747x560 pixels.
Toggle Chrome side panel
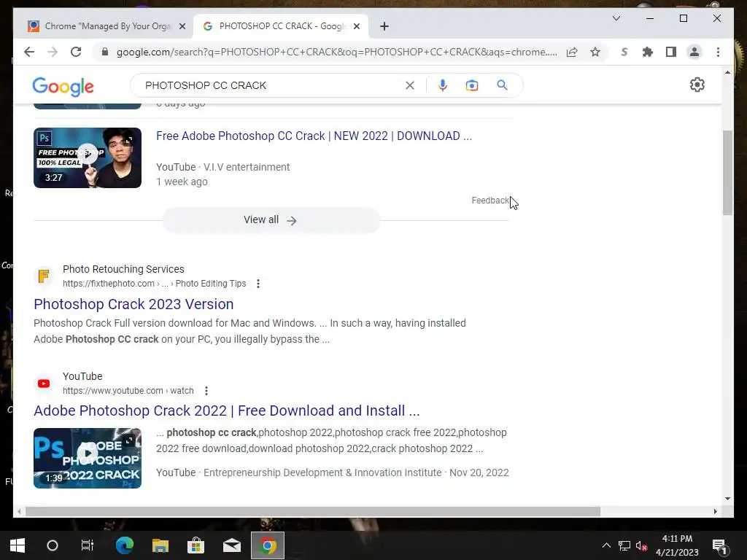[671, 52]
